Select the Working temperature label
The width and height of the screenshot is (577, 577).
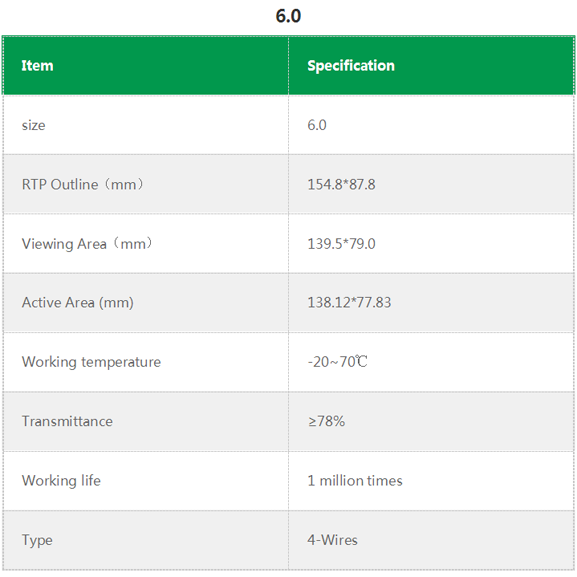(x=91, y=362)
